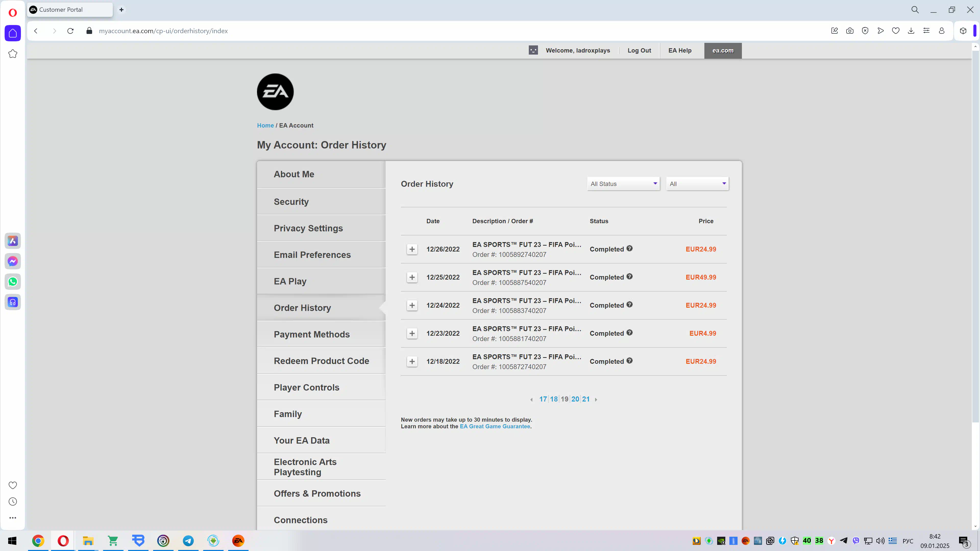Open Aria AI icon in sidebar
The height and width of the screenshot is (551, 980).
pyautogui.click(x=13, y=241)
